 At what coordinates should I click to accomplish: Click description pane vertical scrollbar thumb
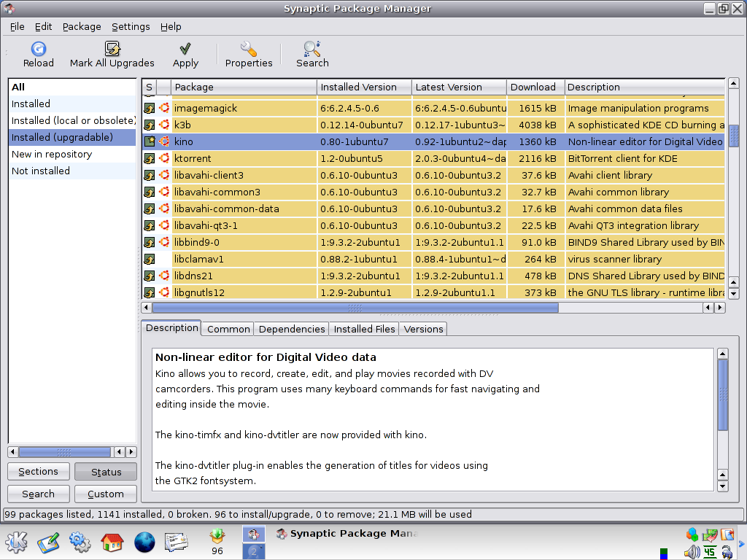tap(723, 394)
